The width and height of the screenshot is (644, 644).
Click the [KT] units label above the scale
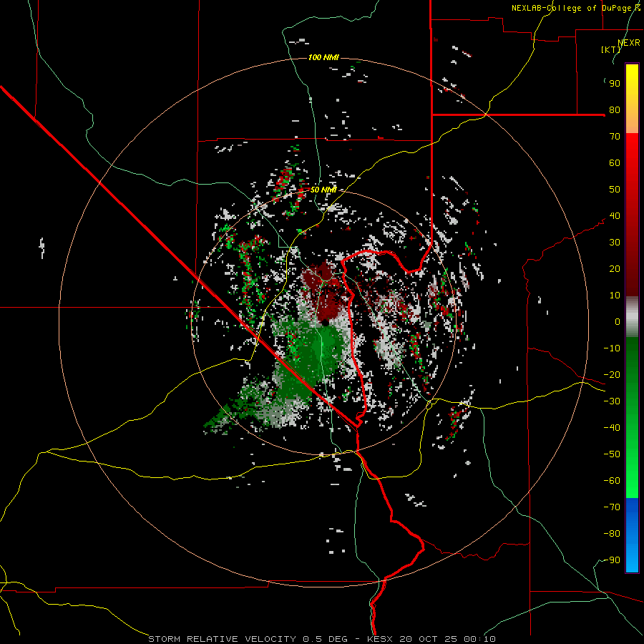[610, 49]
